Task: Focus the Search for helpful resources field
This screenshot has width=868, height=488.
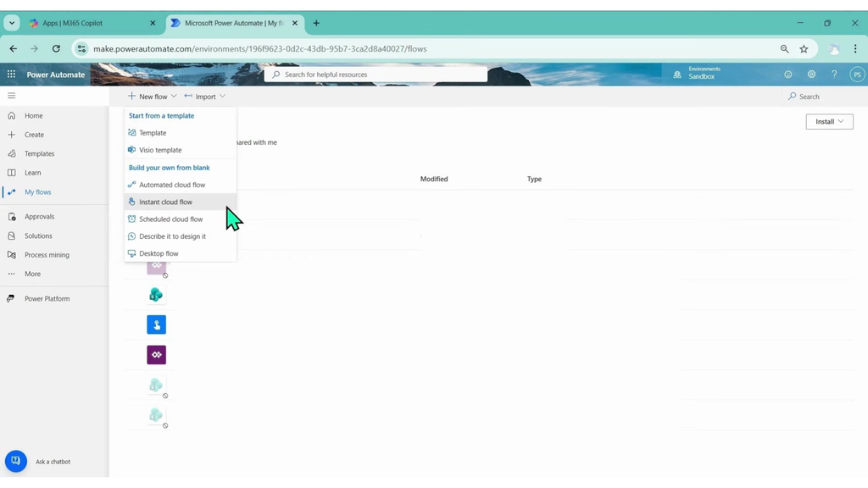Action: click(x=376, y=75)
